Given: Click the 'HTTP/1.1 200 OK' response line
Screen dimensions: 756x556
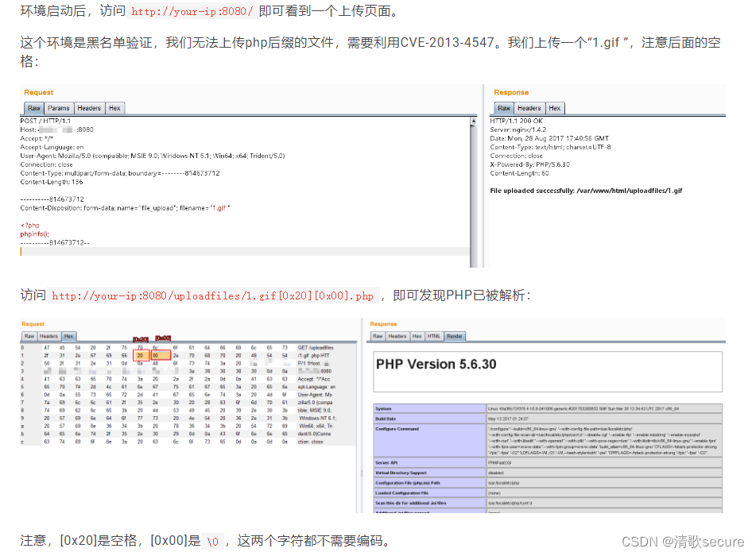Looking at the screenshot, I should coord(517,121).
